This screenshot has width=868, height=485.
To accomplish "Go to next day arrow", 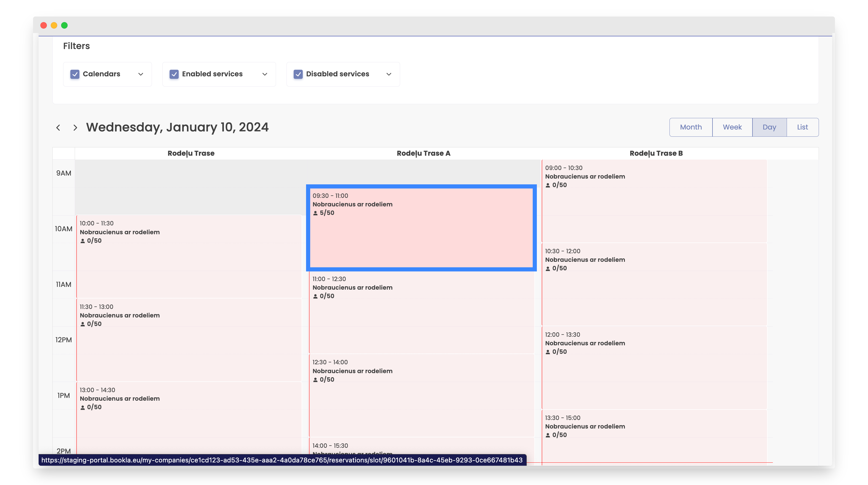I will (x=75, y=128).
